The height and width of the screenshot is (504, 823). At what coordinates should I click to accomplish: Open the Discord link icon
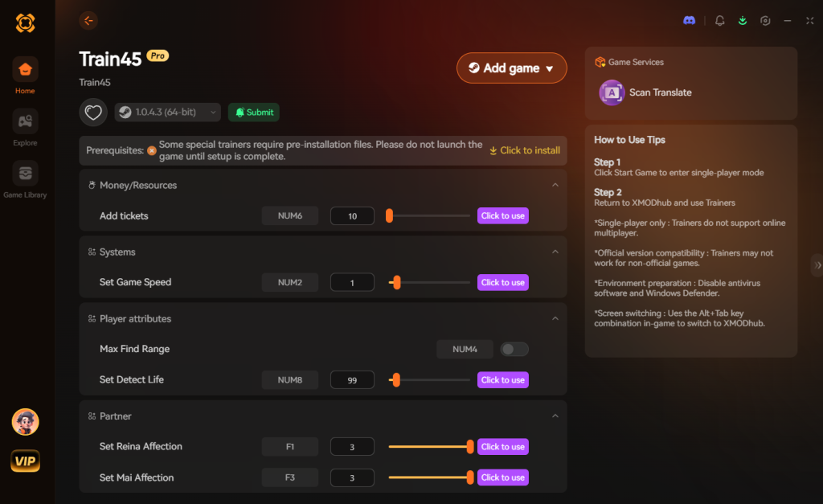point(689,20)
